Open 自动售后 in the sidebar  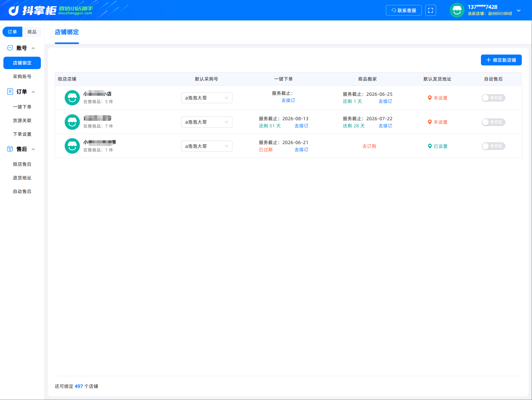coord(22,191)
